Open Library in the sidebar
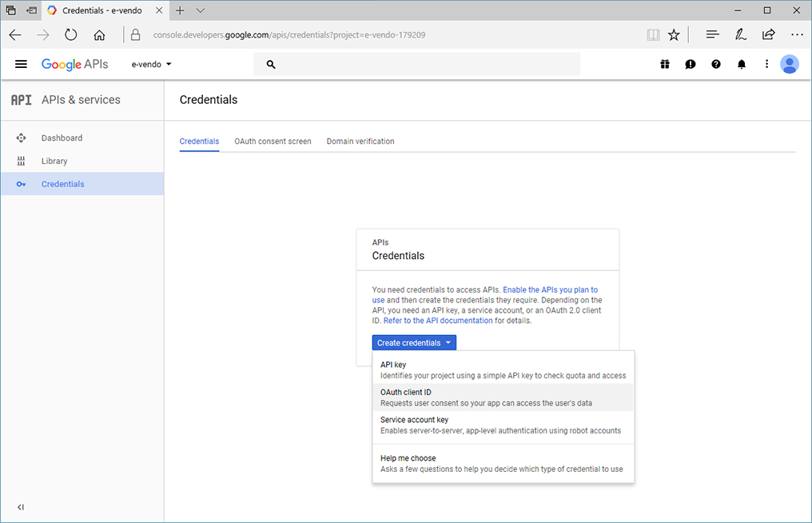The height and width of the screenshot is (523, 812). [82, 162]
